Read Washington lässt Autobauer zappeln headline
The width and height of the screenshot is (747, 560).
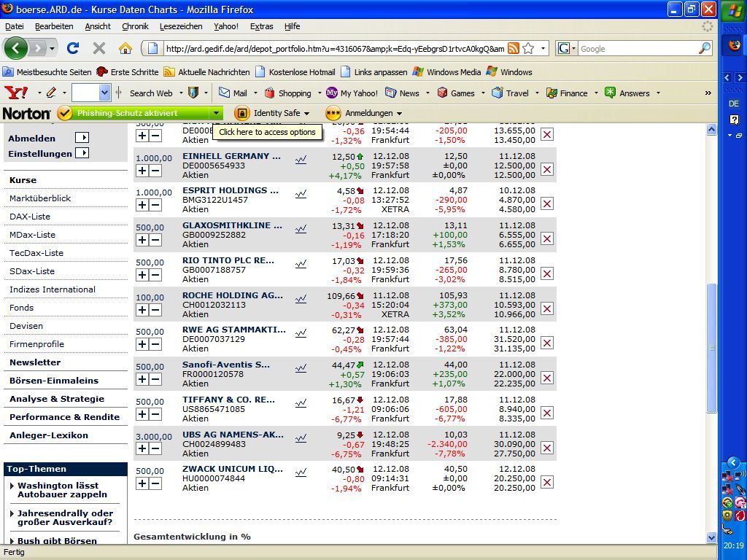pyautogui.click(x=62, y=489)
